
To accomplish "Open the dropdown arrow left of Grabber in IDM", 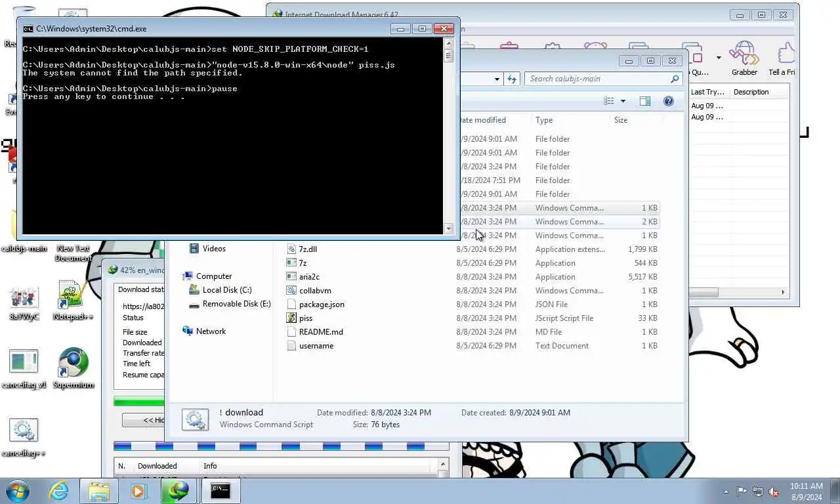I will tap(719, 58).
